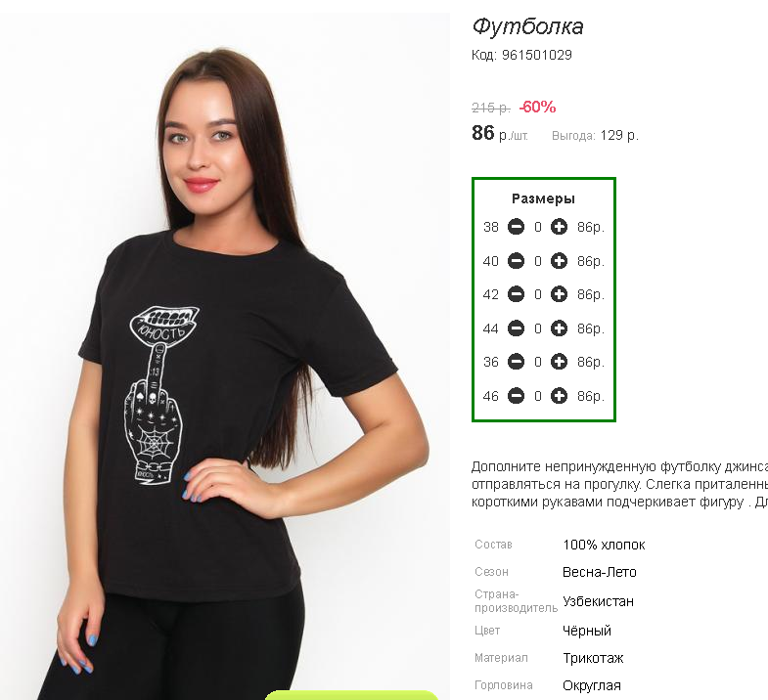768x700 pixels.
Task: Remove one item of size 40
Action: 516,261
